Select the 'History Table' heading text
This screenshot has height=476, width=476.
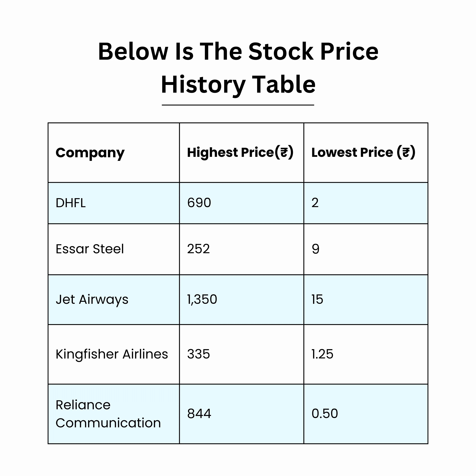coord(238,85)
